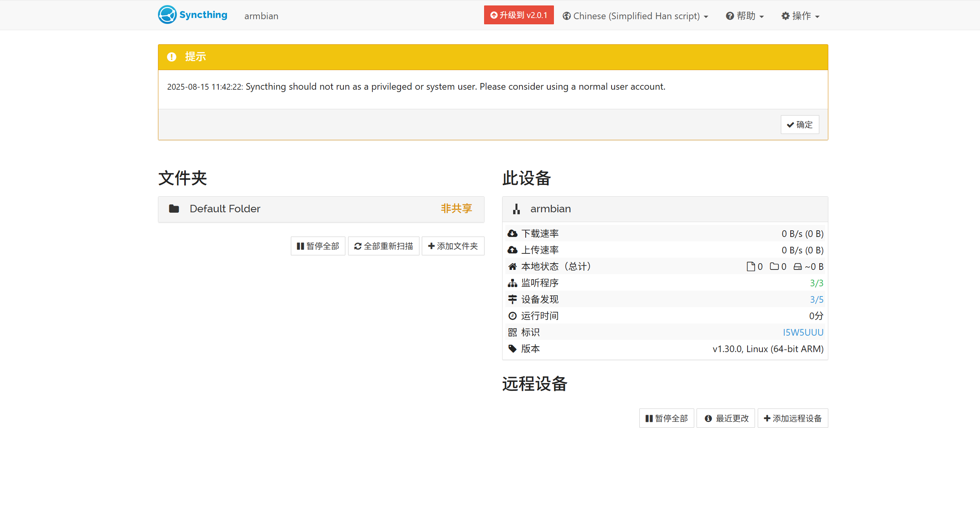Click the download cloud icon for 下载速率
The width and height of the screenshot is (980, 517).
click(x=512, y=234)
